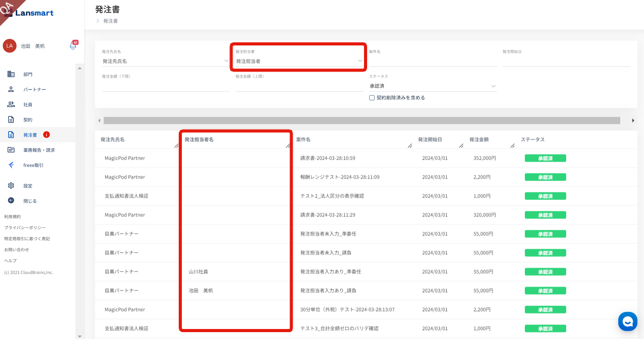Open the chat support bubble

pos(627,321)
